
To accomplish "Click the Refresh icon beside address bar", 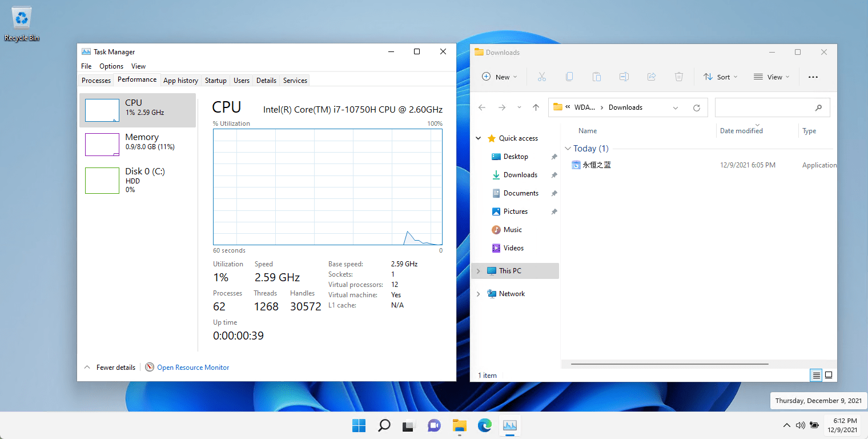I will tap(696, 107).
